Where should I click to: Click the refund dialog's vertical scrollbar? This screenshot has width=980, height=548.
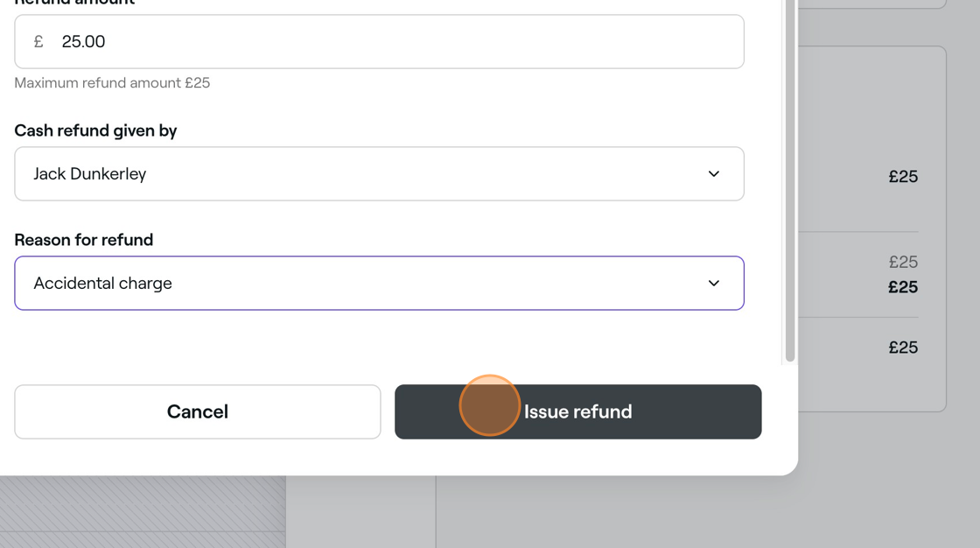pos(790,181)
